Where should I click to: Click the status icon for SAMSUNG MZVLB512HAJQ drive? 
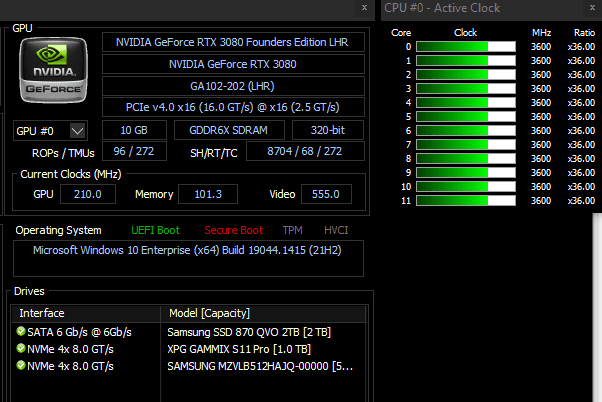click(21, 365)
